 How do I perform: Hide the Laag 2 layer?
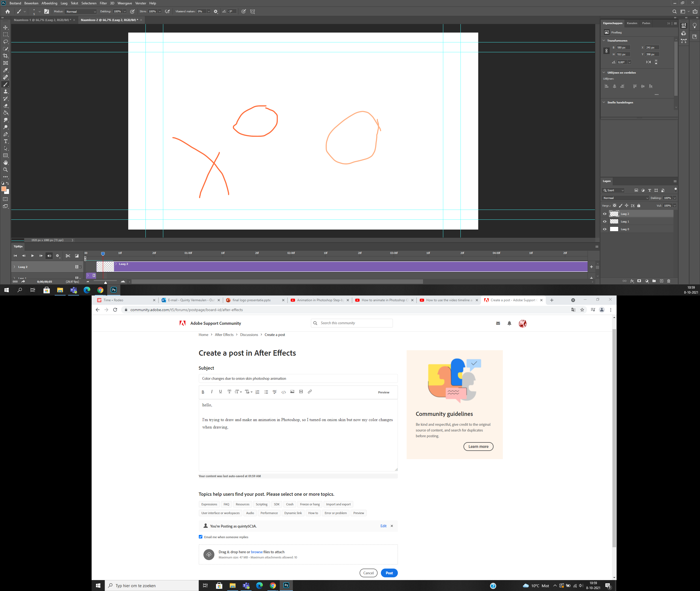coord(605,214)
